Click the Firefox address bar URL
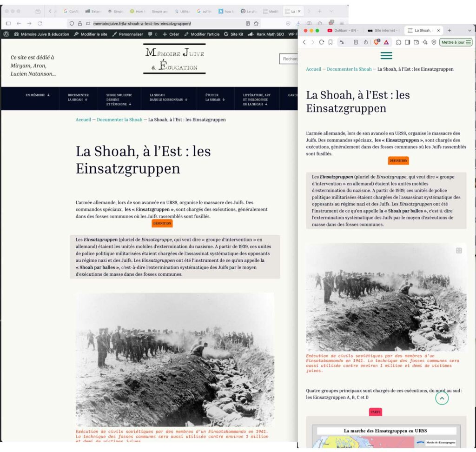This screenshot has height=452, width=476. 142,23
